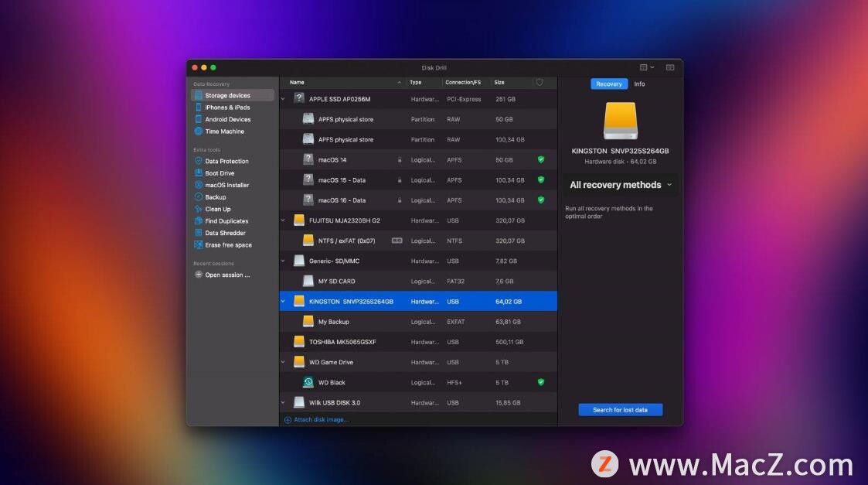Open Android Devices section
This screenshot has width=868, height=485.
click(227, 119)
